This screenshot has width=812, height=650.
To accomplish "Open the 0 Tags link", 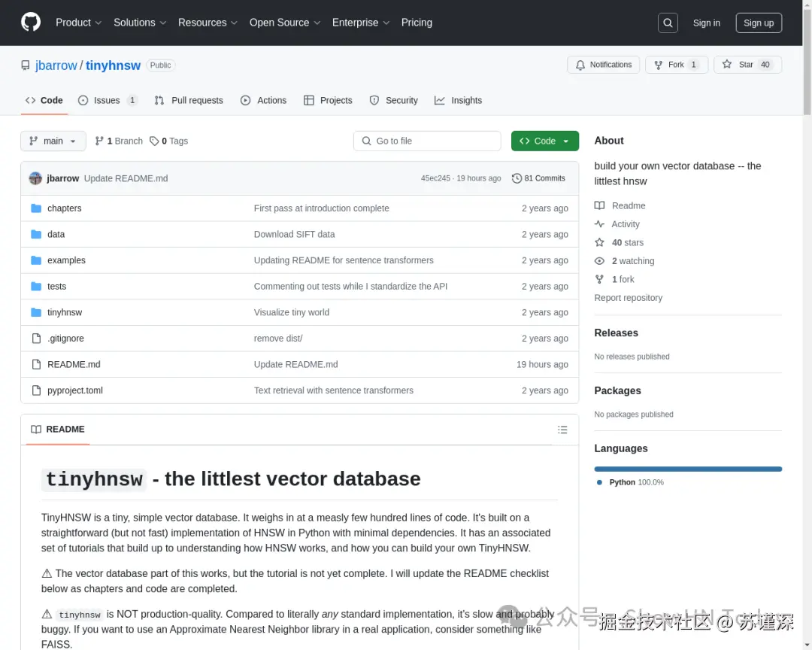I will (x=169, y=141).
